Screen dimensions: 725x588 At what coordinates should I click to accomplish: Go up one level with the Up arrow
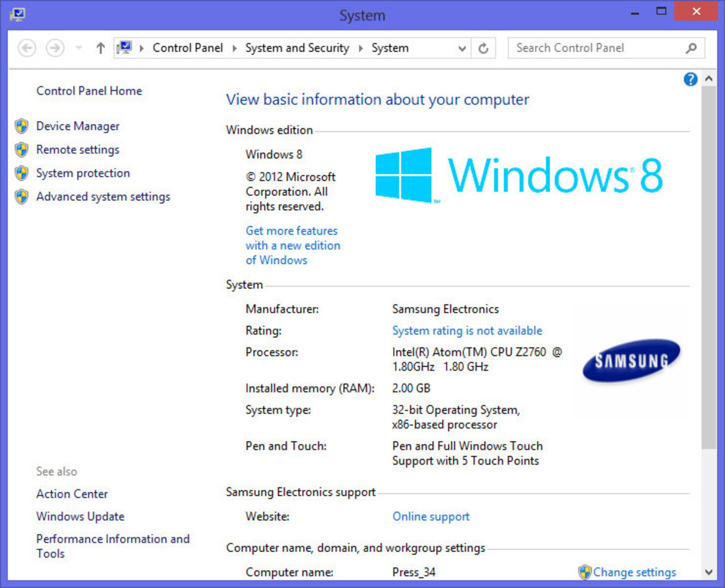pos(100,48)
